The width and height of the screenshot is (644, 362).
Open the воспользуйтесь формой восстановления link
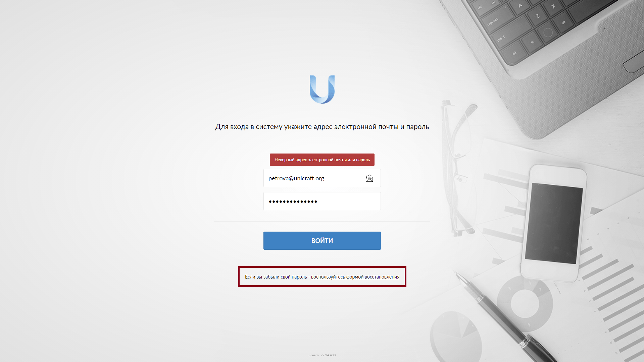355,277
